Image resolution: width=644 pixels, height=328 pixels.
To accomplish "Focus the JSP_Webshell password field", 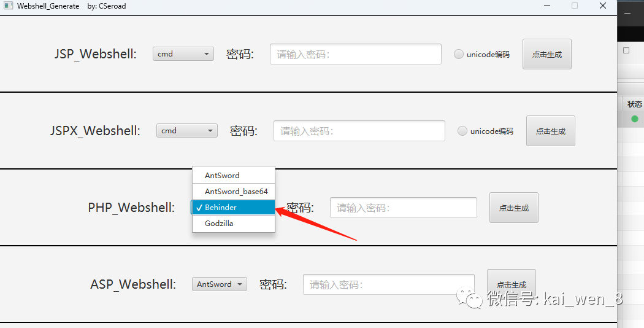I will coord(356,54).
